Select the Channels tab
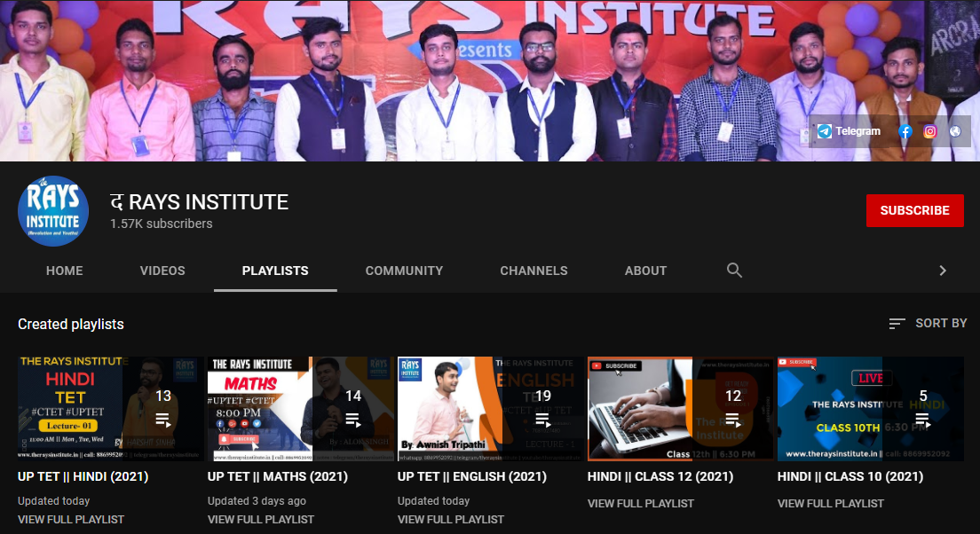980x534 pixels. [x=533, y=271]
